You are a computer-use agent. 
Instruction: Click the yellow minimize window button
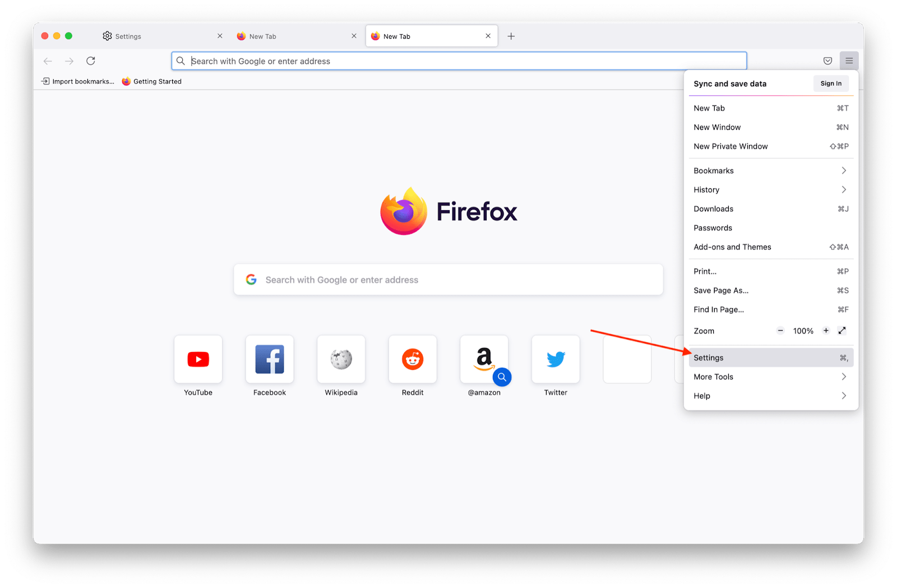click(x=57, y=36)
